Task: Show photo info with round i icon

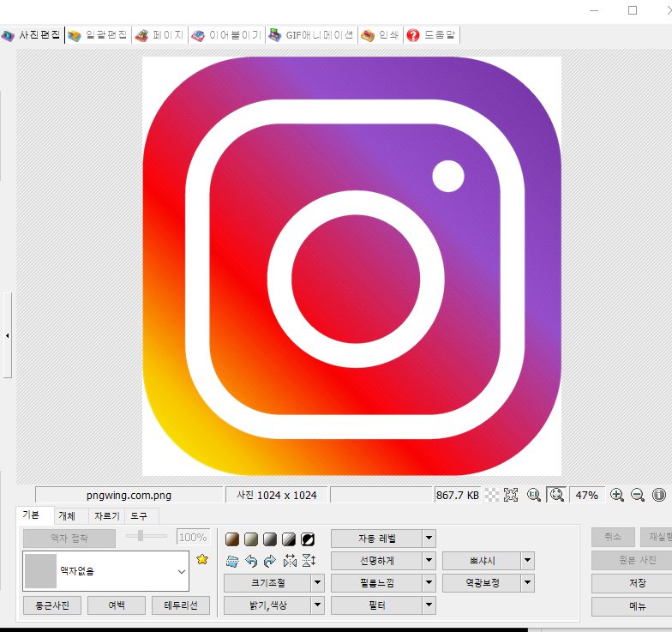Action: pos(658,495)
